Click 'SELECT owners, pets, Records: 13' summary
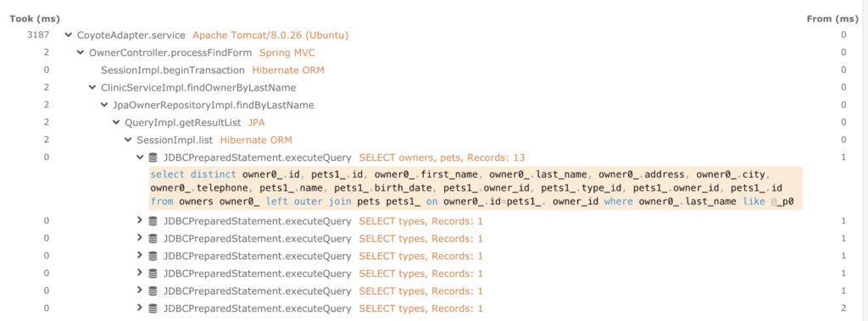This screenshot has width=868, height=321. point(442,158)
